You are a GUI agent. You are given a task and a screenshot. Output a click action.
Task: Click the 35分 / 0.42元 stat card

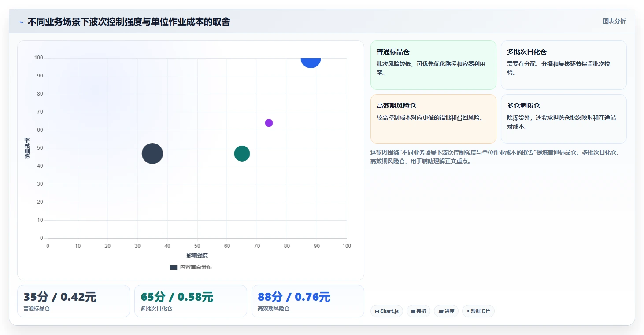tap(74, 301)
